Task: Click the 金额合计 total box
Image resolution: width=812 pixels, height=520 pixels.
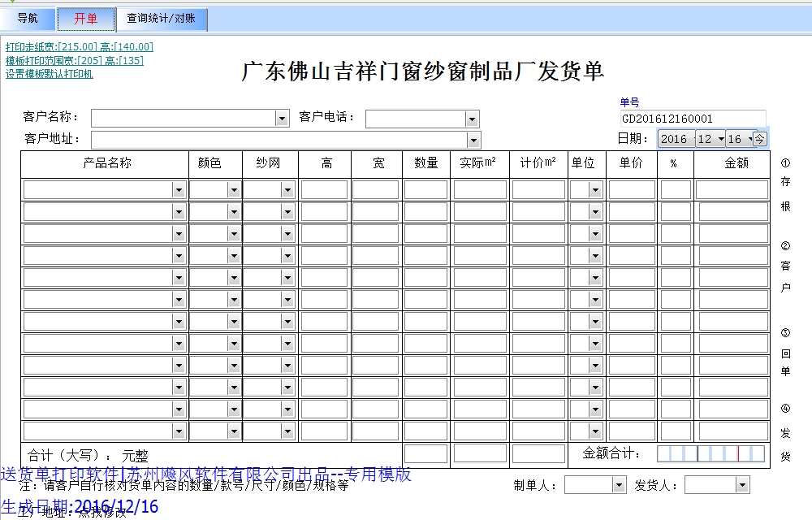Action: click(x=710, y=453)
